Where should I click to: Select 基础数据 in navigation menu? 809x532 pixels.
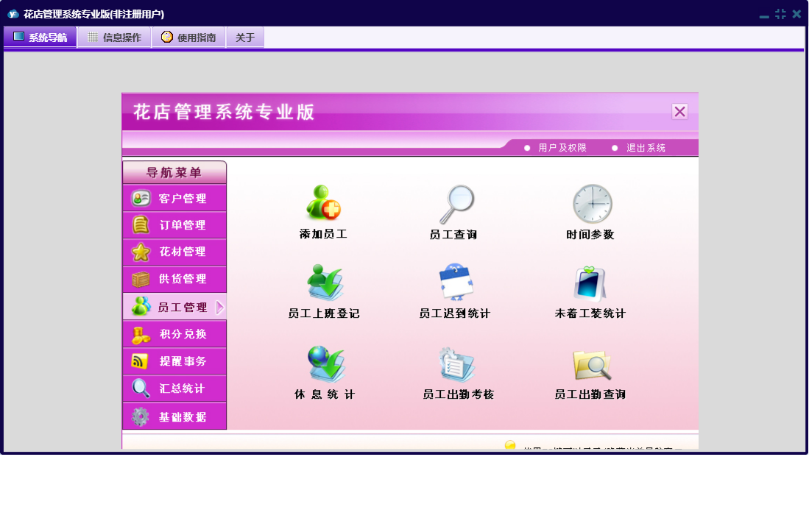click(x=174, y=416)
